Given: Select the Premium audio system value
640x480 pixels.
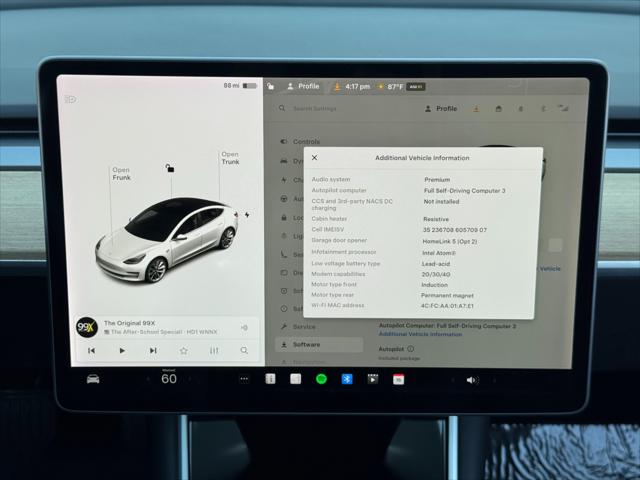Looking at the screenshot, I should click(x=437, y=180).
